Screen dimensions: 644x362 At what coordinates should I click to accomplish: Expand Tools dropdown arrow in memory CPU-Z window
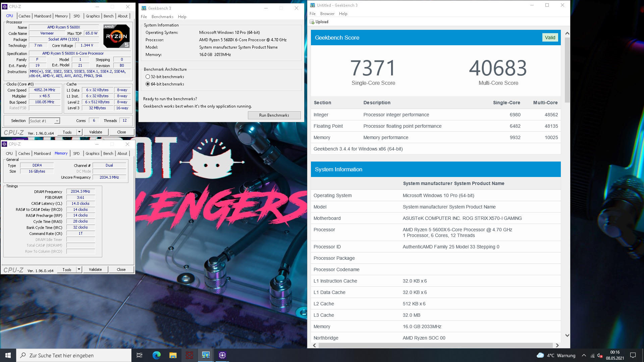pos(79,269)
